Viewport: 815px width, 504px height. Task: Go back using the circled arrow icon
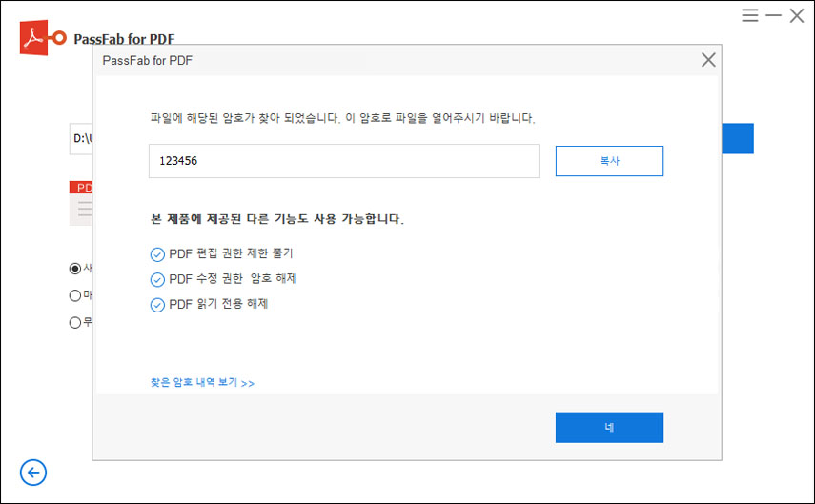[33, 472]
